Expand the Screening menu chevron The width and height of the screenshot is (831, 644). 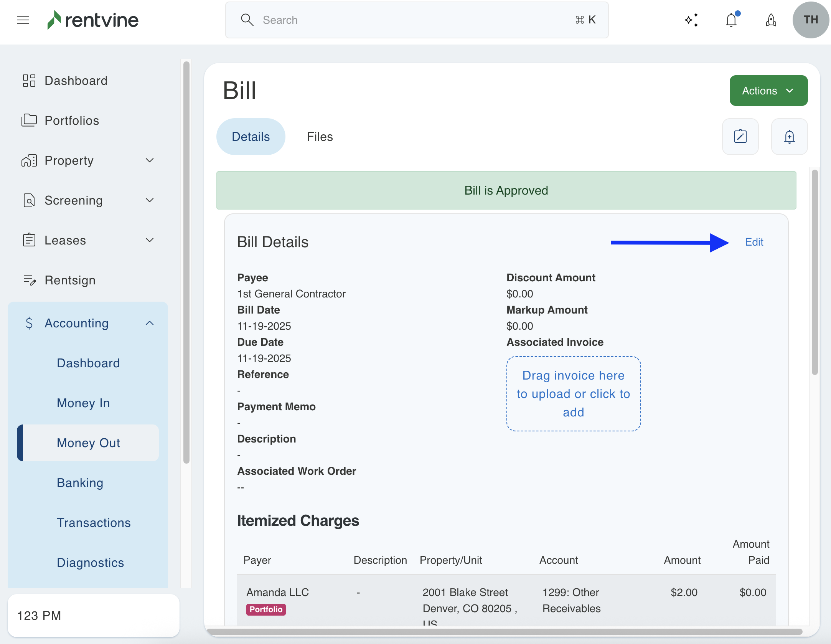click(150, 200)
